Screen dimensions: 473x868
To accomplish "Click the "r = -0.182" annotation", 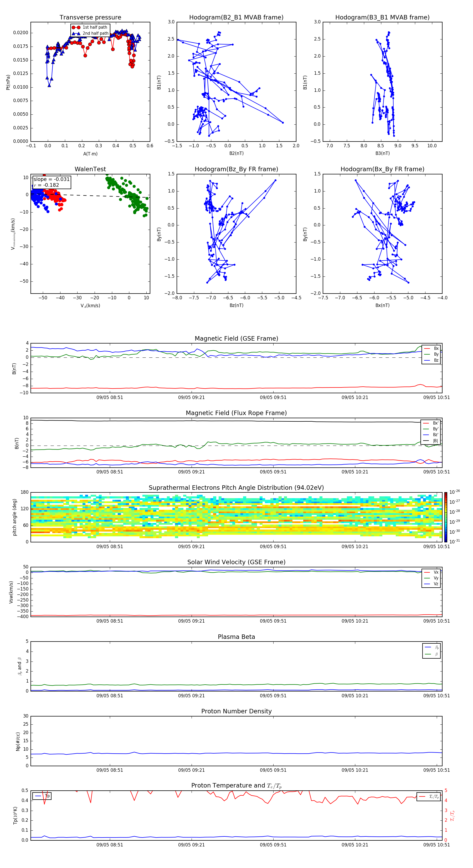I will pos(47,185).
